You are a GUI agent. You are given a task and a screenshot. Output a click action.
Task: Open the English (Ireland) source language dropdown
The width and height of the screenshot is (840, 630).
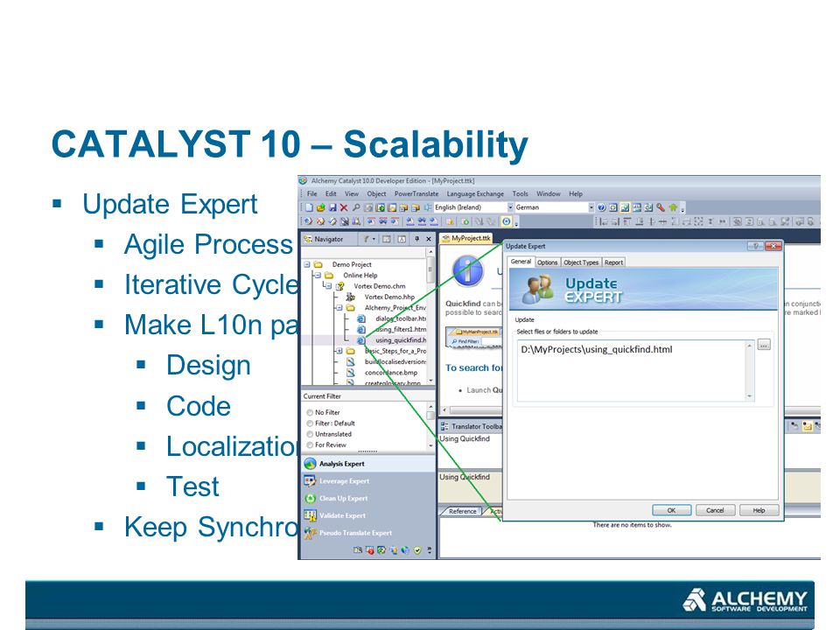510,207
